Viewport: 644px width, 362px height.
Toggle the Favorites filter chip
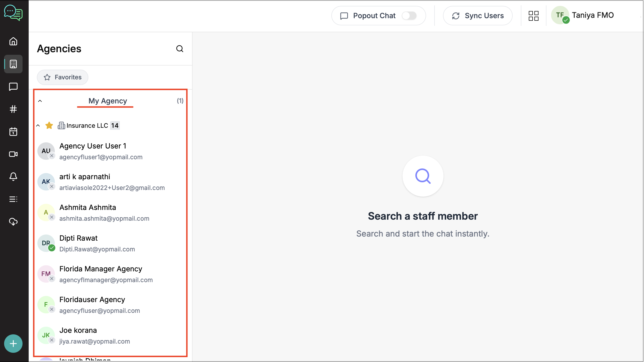coord(63,77)
